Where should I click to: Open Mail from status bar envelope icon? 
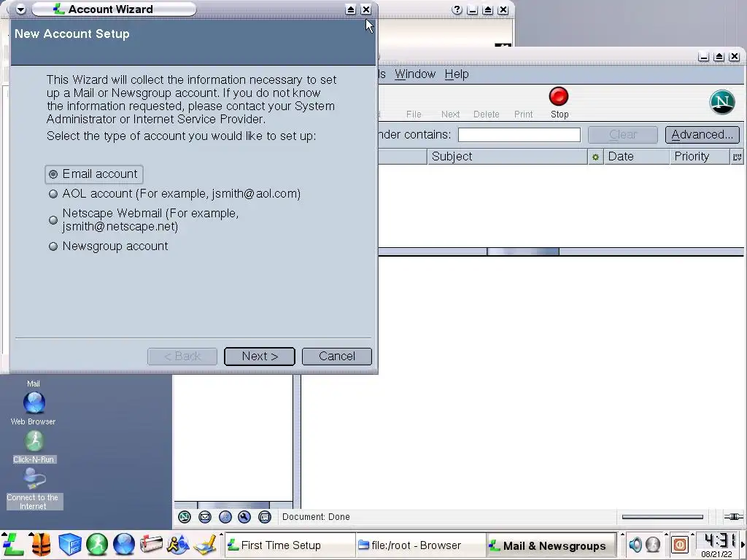pos(205,517)
